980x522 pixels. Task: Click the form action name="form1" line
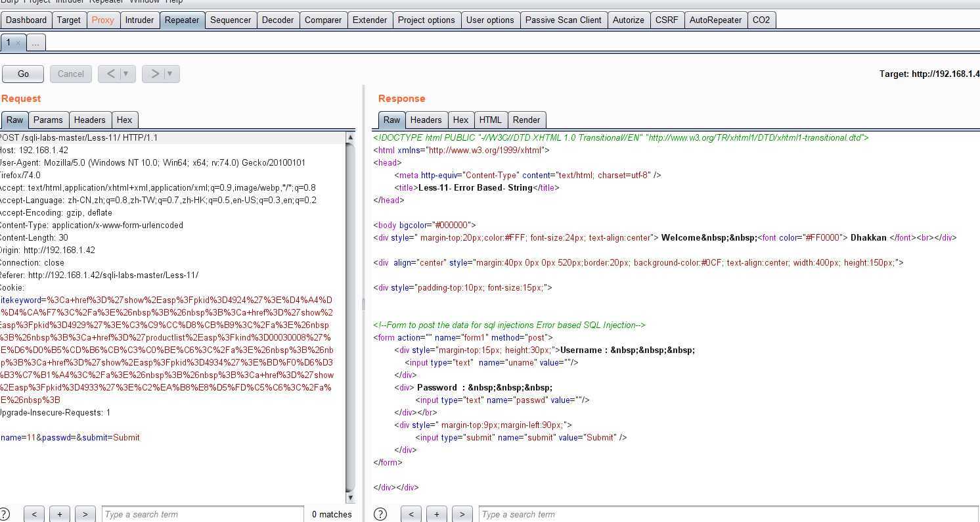(x=463, y=337)
